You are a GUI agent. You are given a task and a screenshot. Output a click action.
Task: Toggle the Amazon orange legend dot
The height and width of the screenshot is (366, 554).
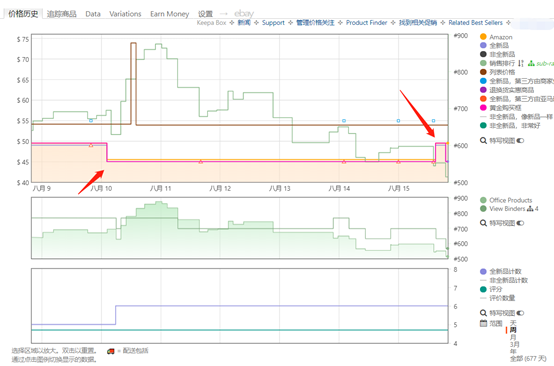tap(483, 37)
